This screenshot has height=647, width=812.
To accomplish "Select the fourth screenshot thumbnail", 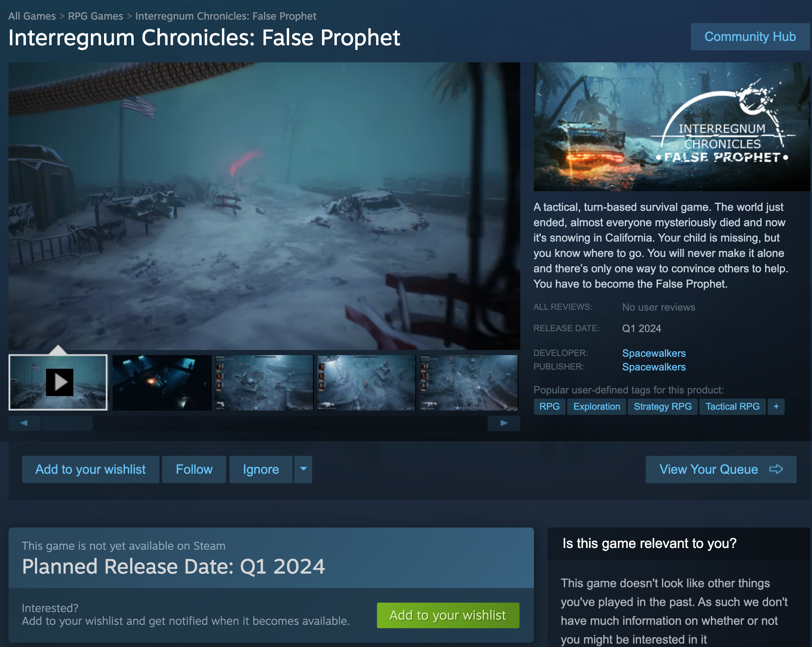I will [x=366, y=382].
